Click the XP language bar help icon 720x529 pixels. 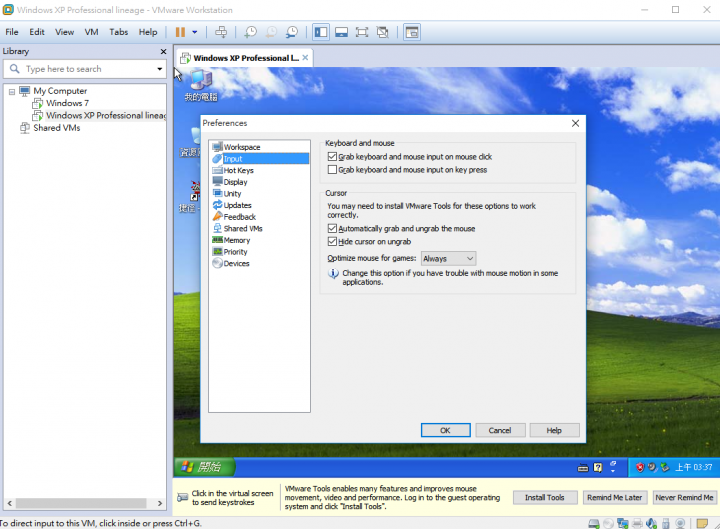(597, 467)
